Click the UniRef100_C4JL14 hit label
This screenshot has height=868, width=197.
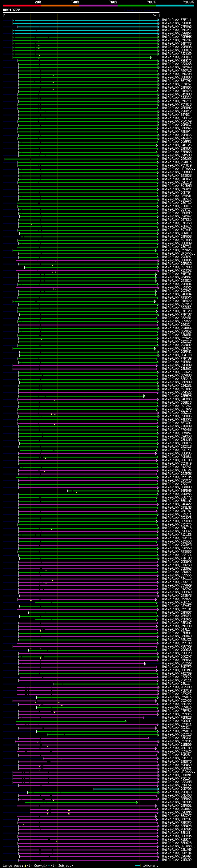[x=177, y=629]
